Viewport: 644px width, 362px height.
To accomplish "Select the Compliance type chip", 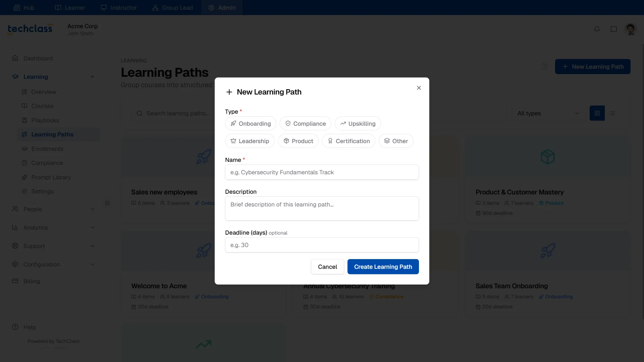I will 305,123.
